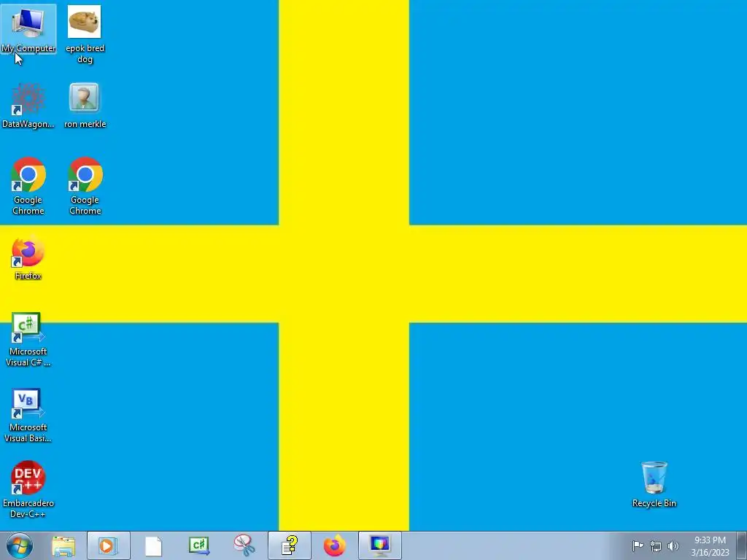Image resolution: width=747 pixels, height=560 pixels.
Task: Select the DataWagon shortcut on the desktop
Action: (28, 106)
